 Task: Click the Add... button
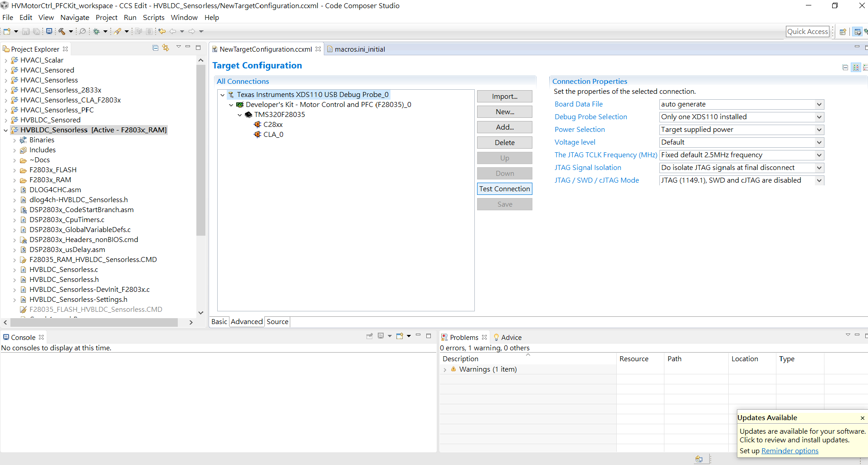[505, 127]
